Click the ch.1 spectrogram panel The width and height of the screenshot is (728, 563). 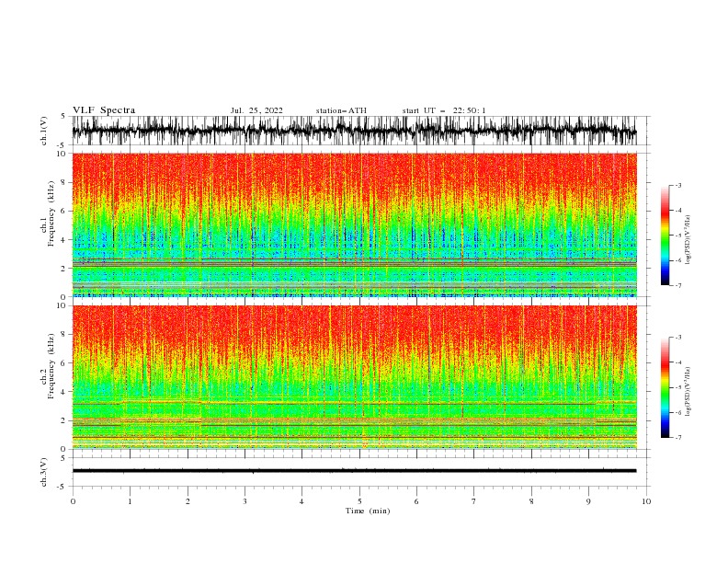click(x=354, y=224)
